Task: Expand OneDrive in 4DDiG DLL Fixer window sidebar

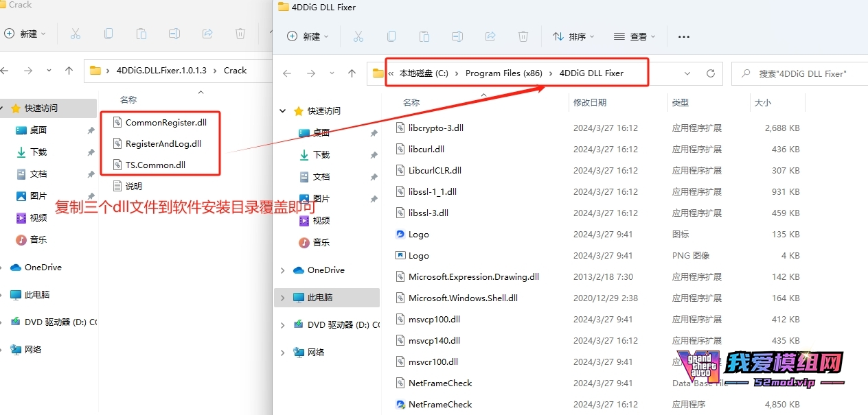Action: coord(282,270)
